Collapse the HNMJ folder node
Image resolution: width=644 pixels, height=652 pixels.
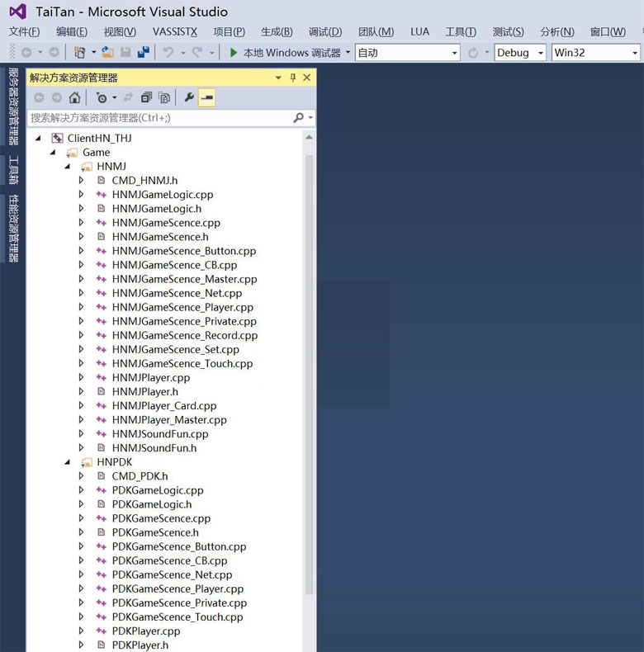(68, 167)
